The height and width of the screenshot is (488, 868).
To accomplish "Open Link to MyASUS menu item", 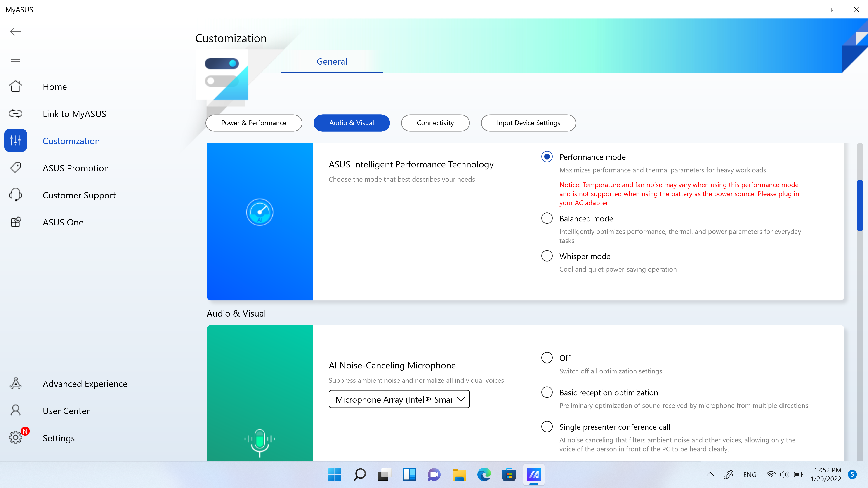I will (74, 114).
